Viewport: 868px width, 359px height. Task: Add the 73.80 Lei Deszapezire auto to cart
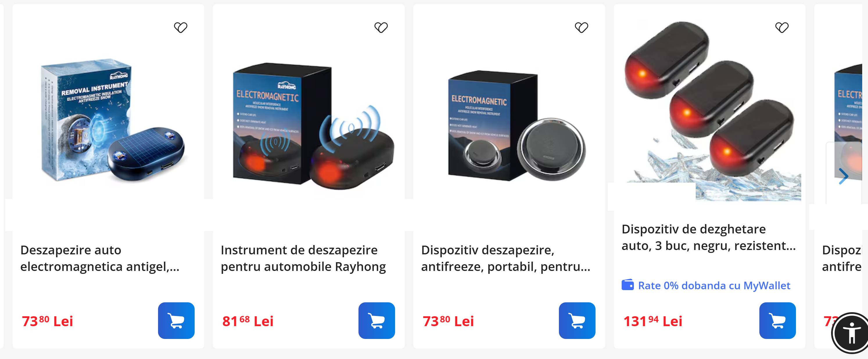click(x=176, y=321)
